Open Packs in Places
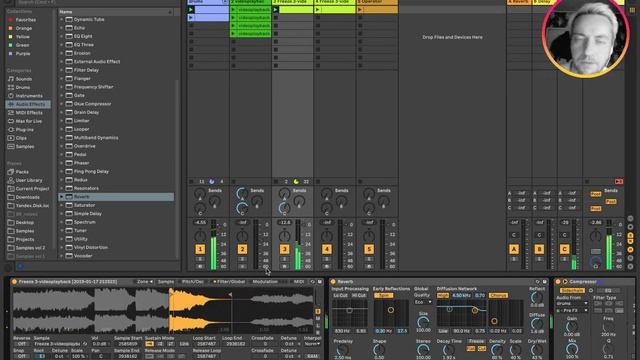This screenshot has height=360, width=640. click(x=22, y=172)
